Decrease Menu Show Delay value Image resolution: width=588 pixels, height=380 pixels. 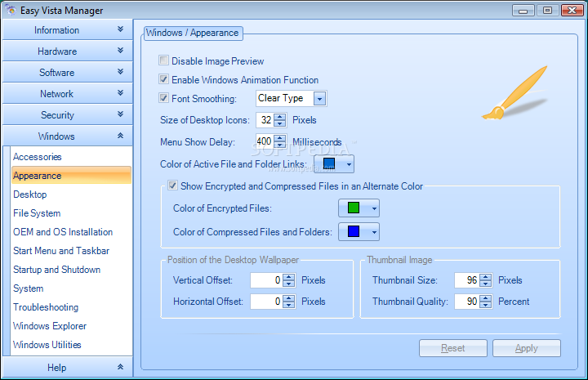pyautogui.click(x=280, y=145)
